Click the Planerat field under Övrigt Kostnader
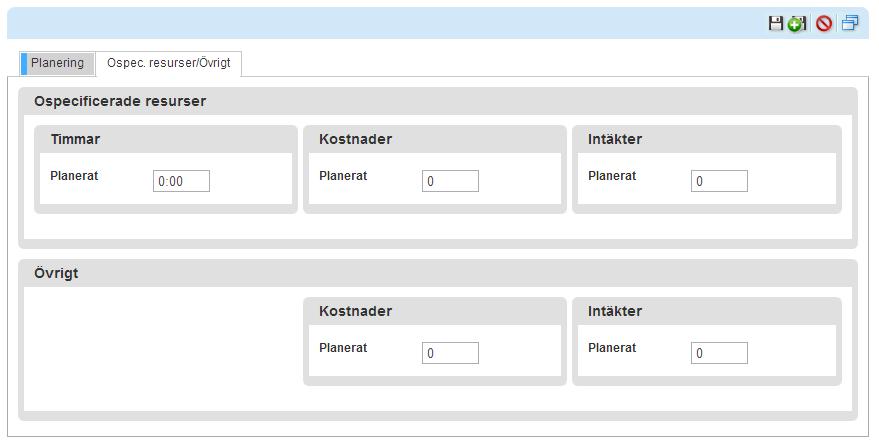This screenshot has height=445, width=879. pos(450,353)
